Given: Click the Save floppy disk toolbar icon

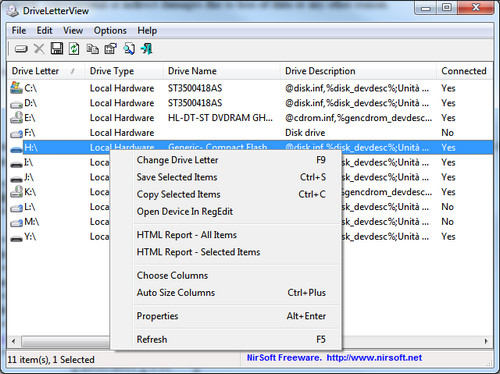Looking at the screenshot, I should 57,49.
